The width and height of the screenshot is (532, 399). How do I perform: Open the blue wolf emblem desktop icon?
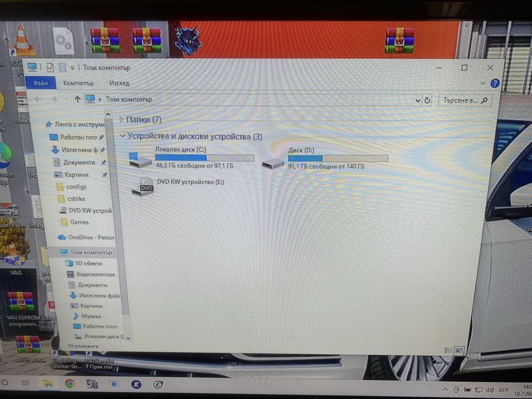click(x=188, y=40)
